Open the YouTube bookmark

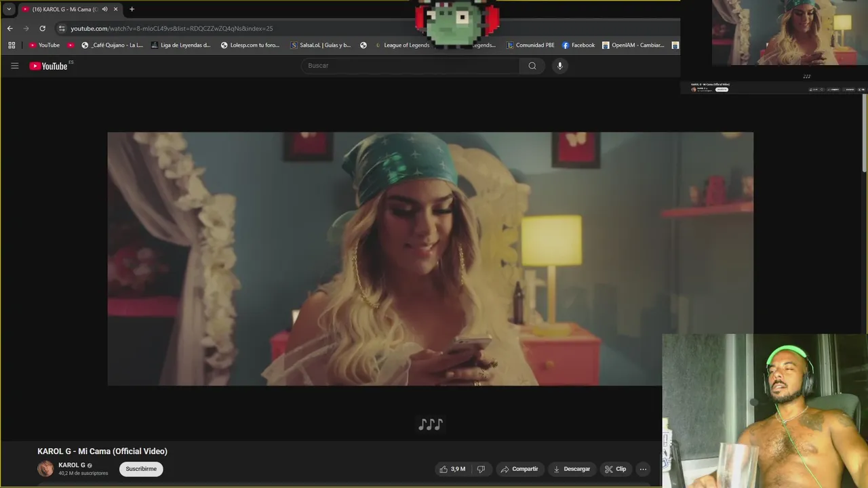coord(44,45)
